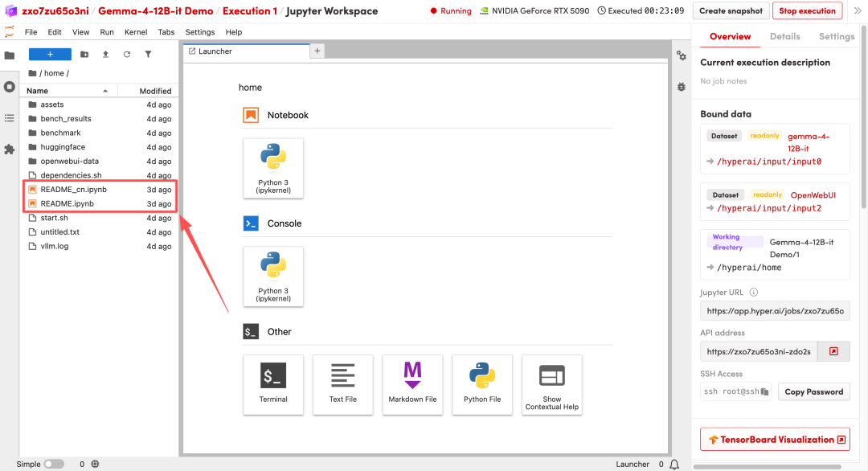Open the gemma-4-12B-it dataset link
This screenshot has height=471, width=868.
(x=809, y=142)
